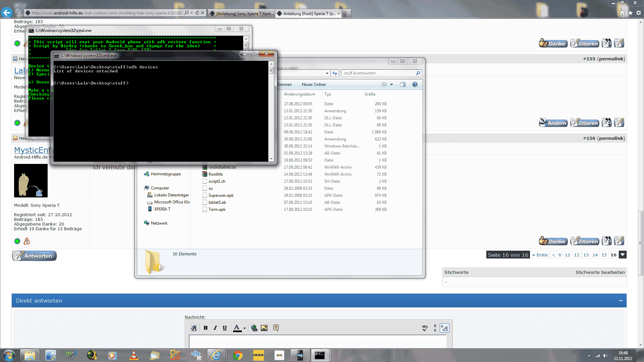Image resolution: width=644 pixels, height=362 pixels.
Task: Collapse the Direkt antworten section
Action: coord(621,301)
